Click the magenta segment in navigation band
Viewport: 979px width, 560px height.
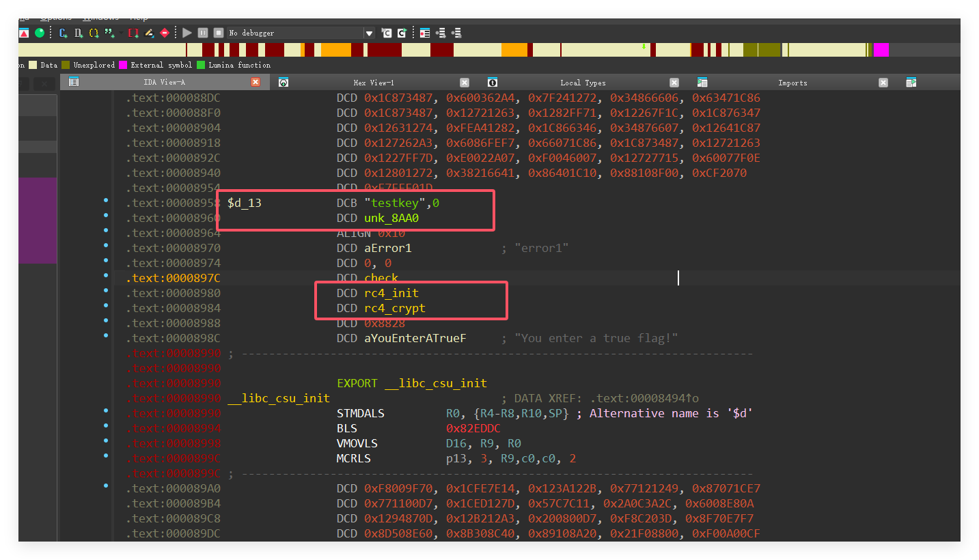[x=881, y=50]
